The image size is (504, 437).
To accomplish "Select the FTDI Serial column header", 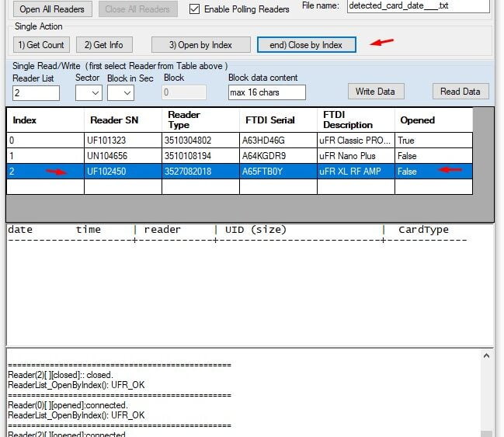I will 278,120.
